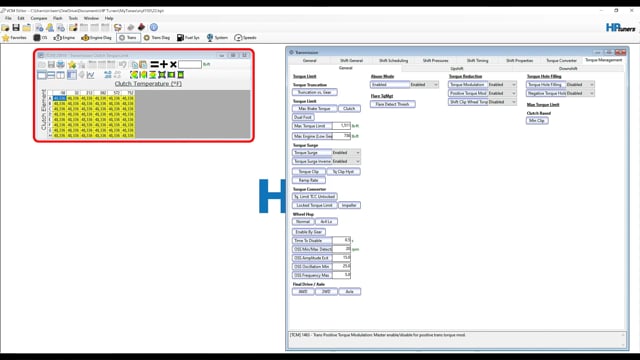Switch to Shift General tab

(351, 60)
